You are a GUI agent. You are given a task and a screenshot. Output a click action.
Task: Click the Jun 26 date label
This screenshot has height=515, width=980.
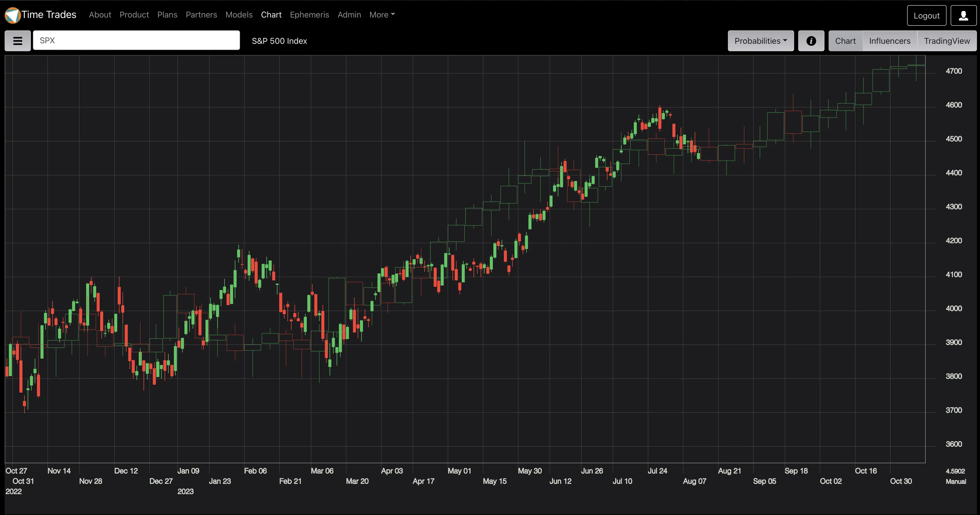[x=592, y=471]
